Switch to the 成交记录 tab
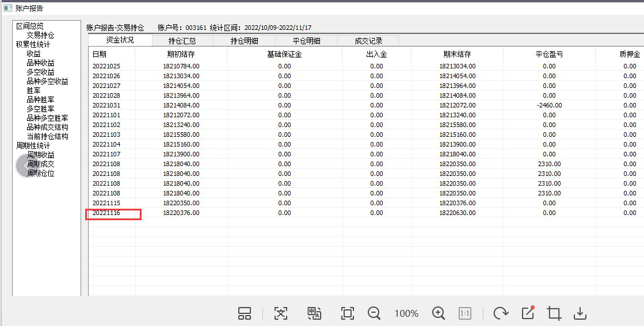Screen dimensions: 644x326 (x=368, y=41)
